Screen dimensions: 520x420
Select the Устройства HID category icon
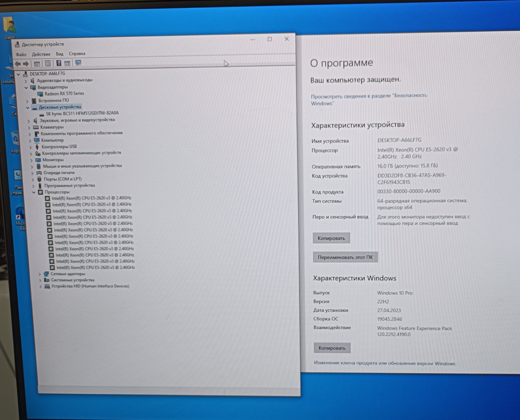pos(47,286)
